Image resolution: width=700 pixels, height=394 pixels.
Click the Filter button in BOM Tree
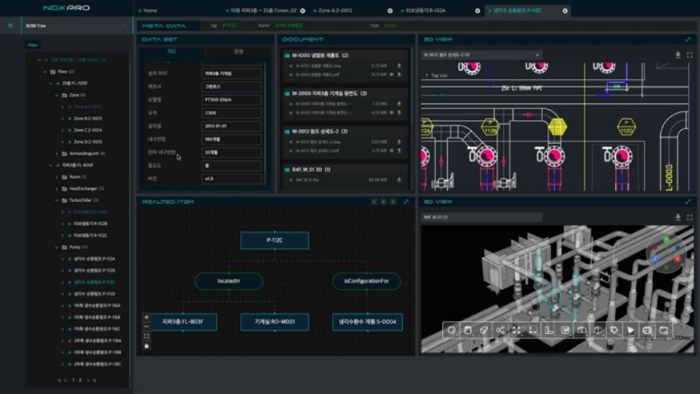pos(33,45)
